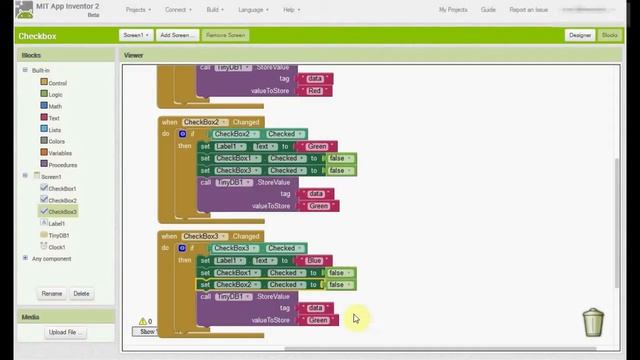Click the account name in header
640x360 pixels.
click(587, 9)
